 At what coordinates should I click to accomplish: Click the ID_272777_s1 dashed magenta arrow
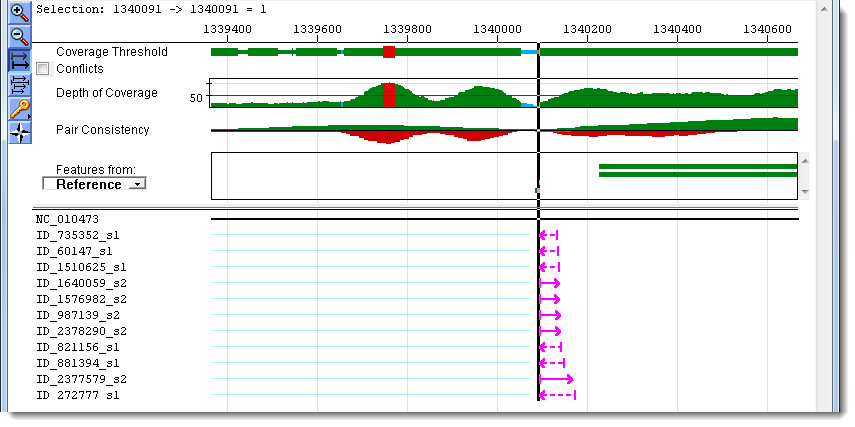558,395
